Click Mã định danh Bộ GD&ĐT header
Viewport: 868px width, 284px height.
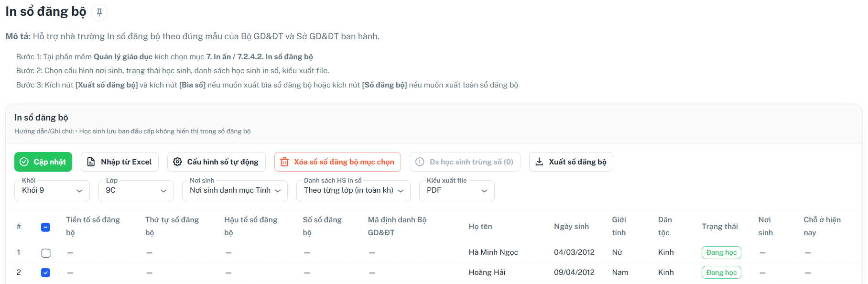tap(397, 226)
